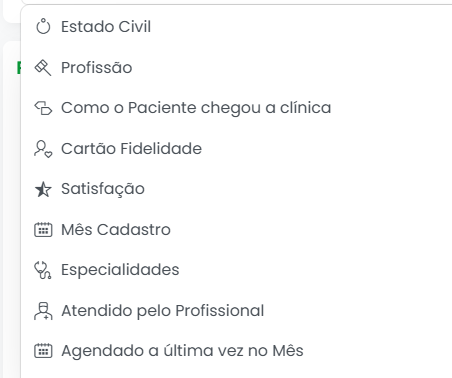The image size is (452, 378).
Task: Click the stethoscope icon for Especialidades
Action: click(43, 270)
